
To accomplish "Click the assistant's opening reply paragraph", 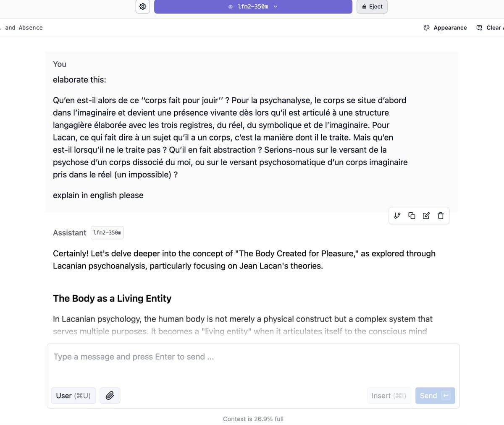I will (x=244, y=260).
